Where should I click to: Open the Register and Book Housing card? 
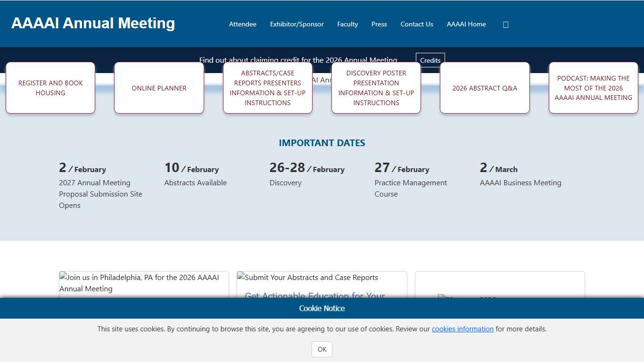50,88
